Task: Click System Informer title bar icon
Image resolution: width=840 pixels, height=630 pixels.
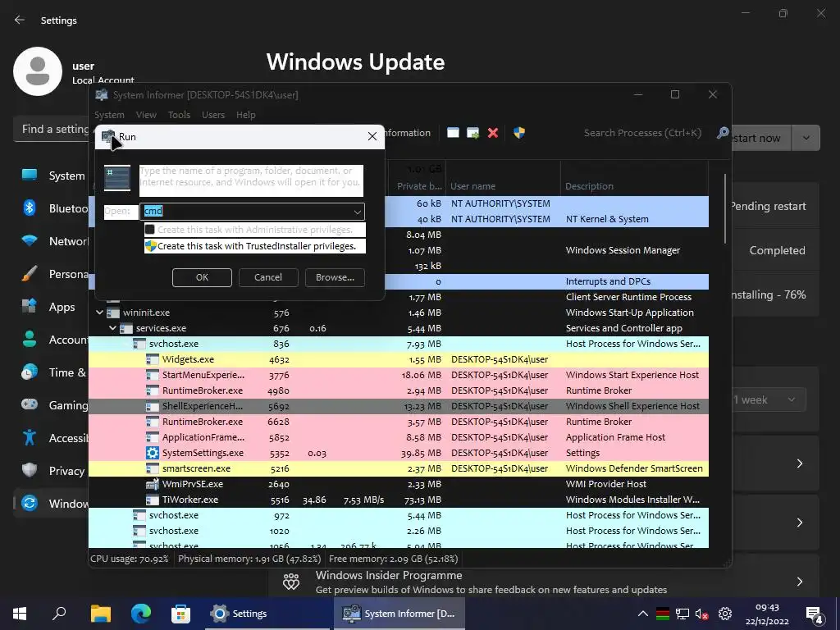Action: point(101,95)
